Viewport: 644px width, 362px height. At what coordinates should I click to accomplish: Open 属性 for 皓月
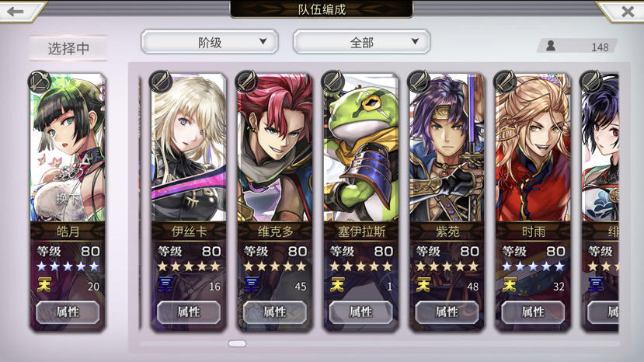point(68,312)
